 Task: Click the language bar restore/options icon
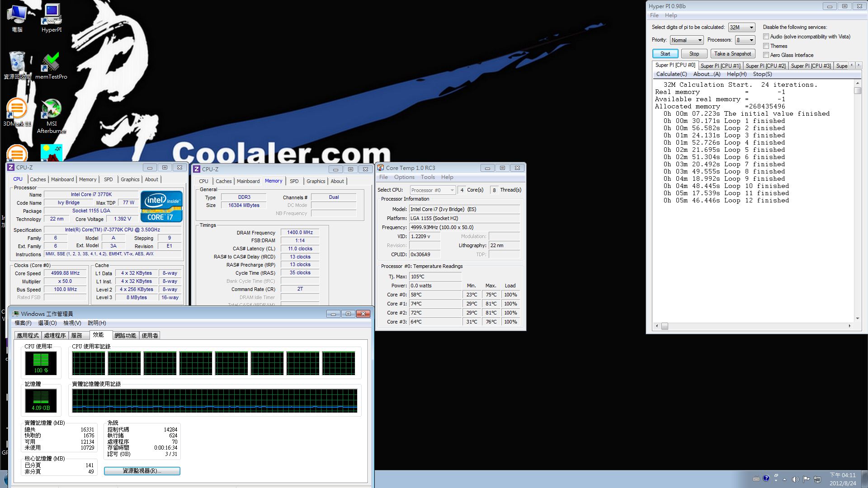776,477
